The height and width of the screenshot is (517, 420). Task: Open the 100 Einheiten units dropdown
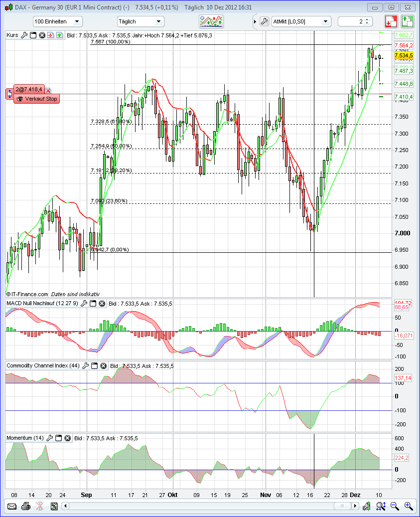tap(58, 21)
